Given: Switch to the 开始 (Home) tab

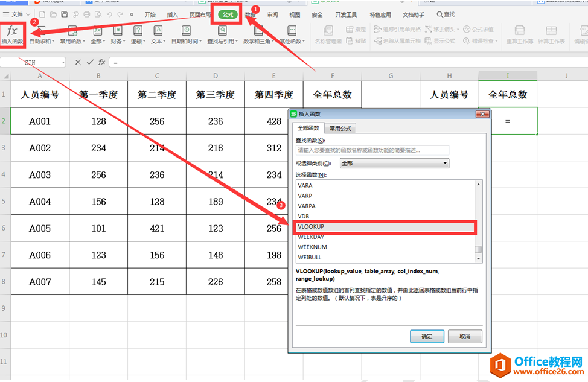Looking at the screenshot, I should pyautogui.click(x=150, y=14).
